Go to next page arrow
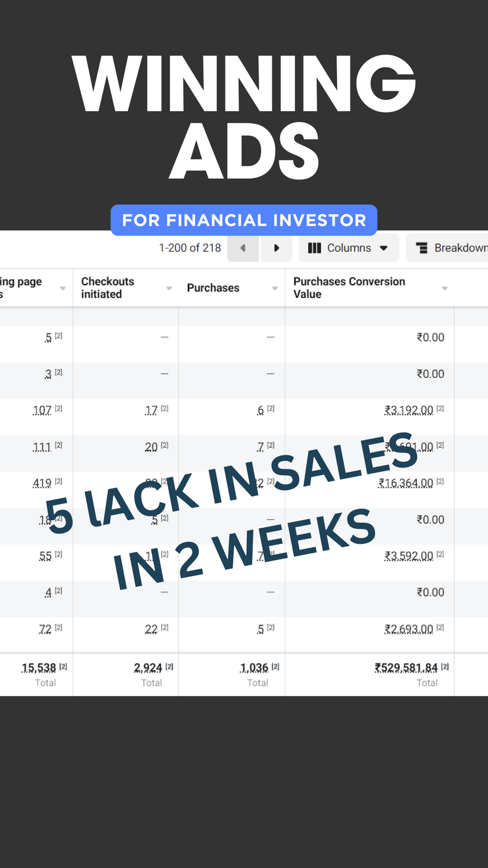Viewport: 488px width, 868px height. [276, 248]
